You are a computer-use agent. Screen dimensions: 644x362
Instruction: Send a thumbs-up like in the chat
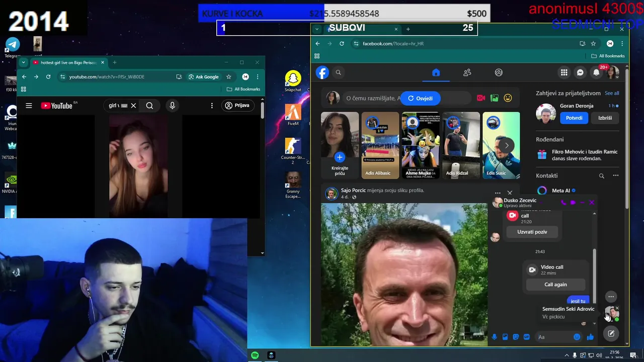tap(590, 337)
